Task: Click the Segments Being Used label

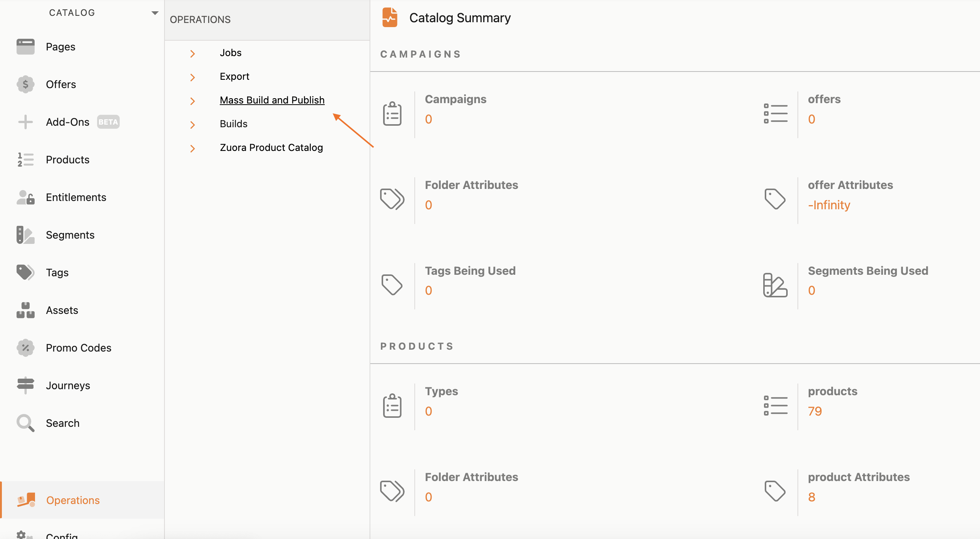Action: click(x=868, y=271)
